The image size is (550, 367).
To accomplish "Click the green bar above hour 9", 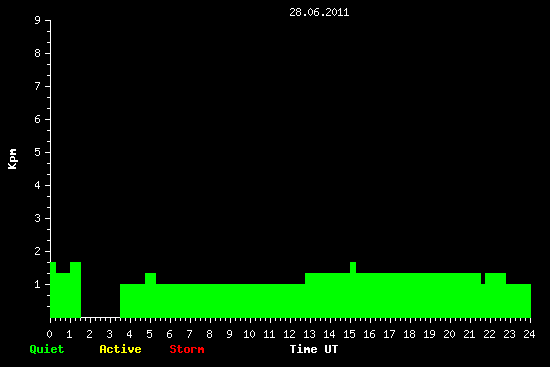I will pyautogui.click(x=230, y=301).
